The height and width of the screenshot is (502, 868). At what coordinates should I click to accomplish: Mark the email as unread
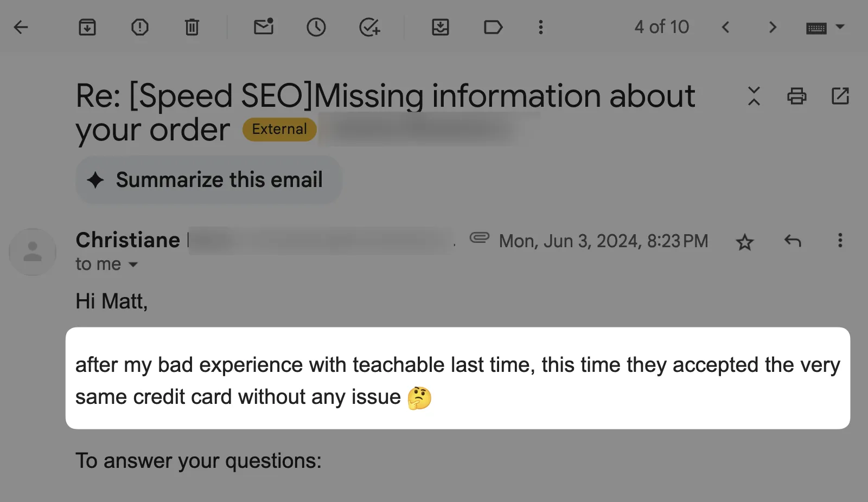pos(264,27)
